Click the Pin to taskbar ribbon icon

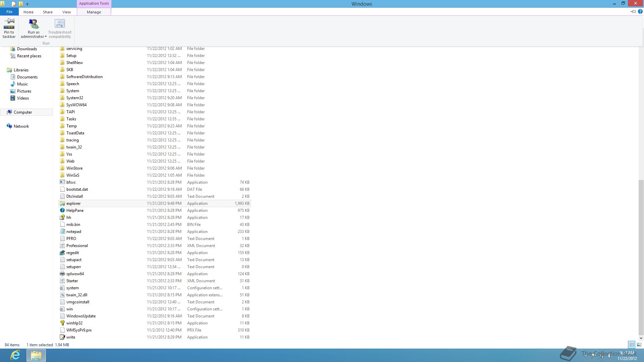(x=9, y=23)
